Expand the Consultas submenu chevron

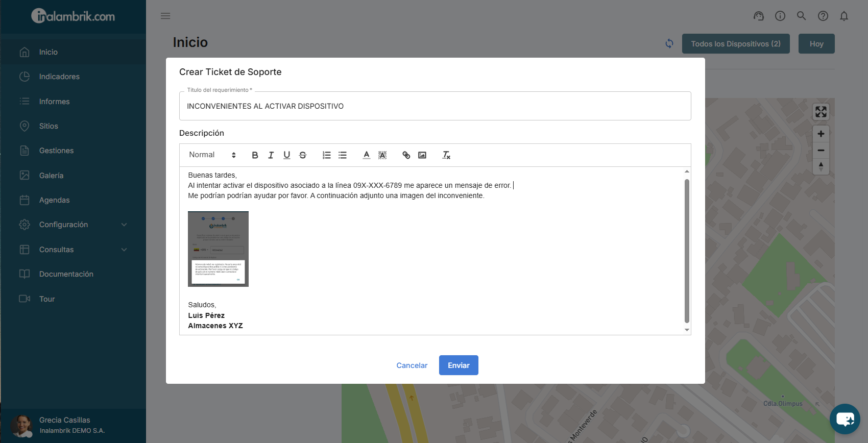pyautogui.click(x=124, y=250)
